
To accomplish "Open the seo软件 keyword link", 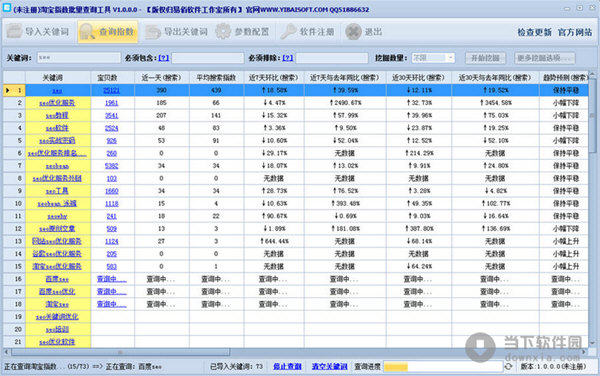I will [x=57, y=128].
